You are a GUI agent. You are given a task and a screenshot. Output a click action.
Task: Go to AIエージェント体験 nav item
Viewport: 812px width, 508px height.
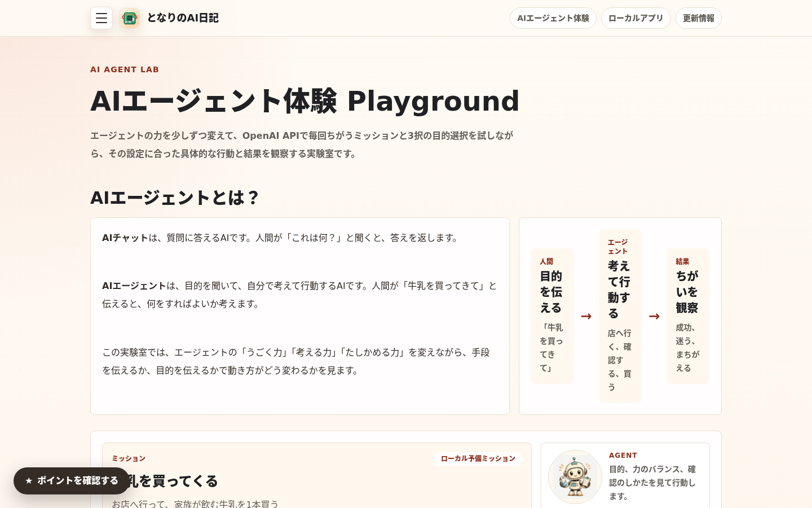click(553, 18)
